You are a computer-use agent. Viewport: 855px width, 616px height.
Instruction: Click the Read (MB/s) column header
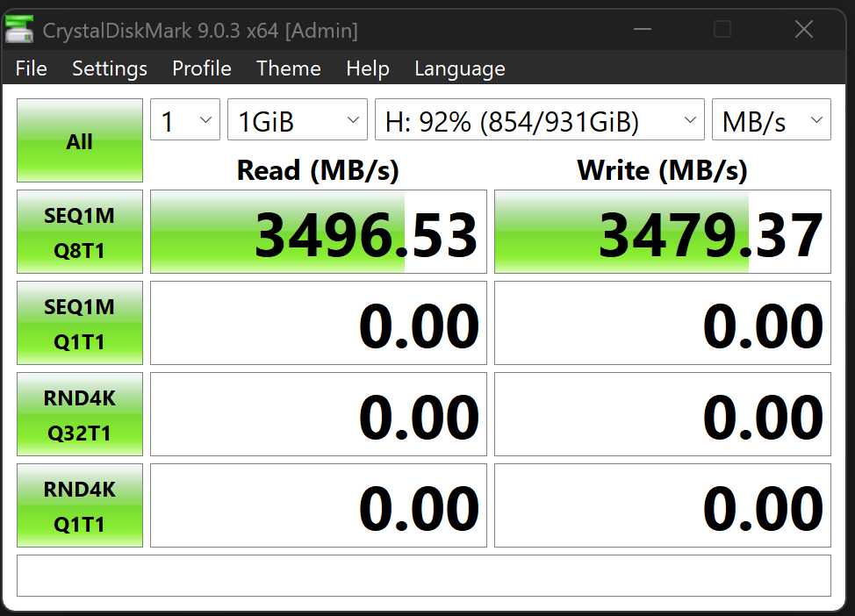coord(318,170)
